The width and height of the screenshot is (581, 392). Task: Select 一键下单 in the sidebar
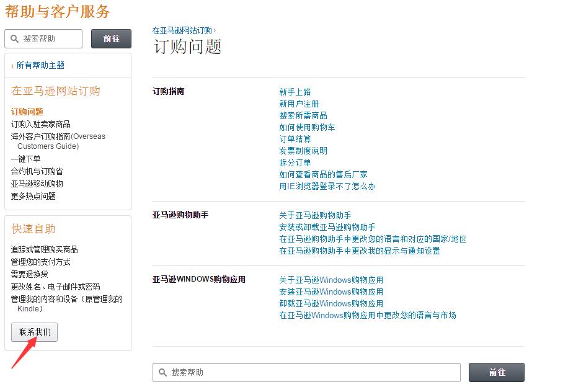point(25,159)
